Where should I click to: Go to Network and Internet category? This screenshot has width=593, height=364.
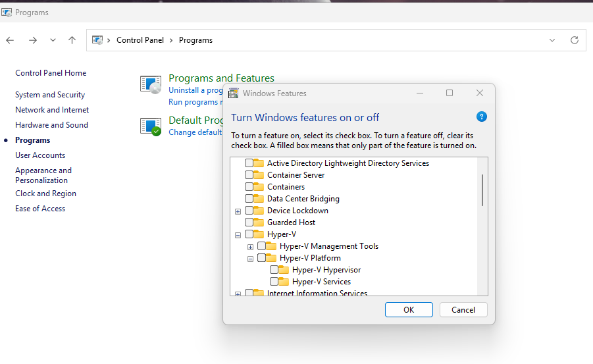(52, 110)
